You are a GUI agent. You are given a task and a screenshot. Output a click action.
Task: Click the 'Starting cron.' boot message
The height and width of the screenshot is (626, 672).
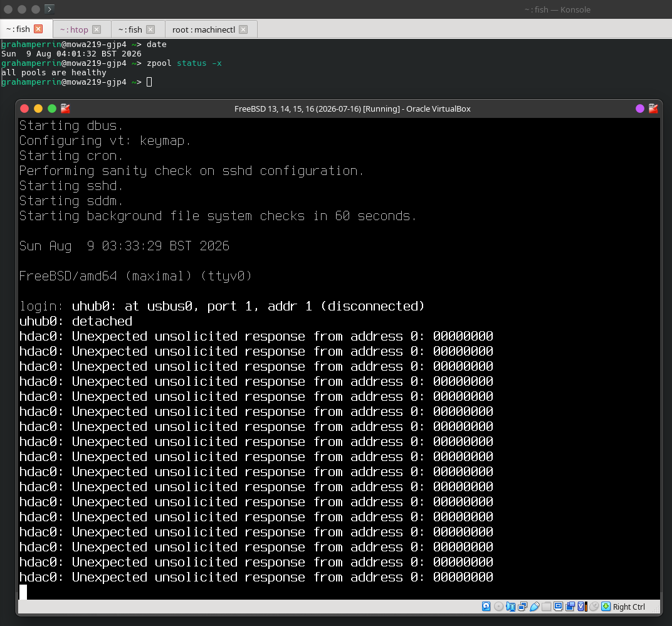coord(71,156)
